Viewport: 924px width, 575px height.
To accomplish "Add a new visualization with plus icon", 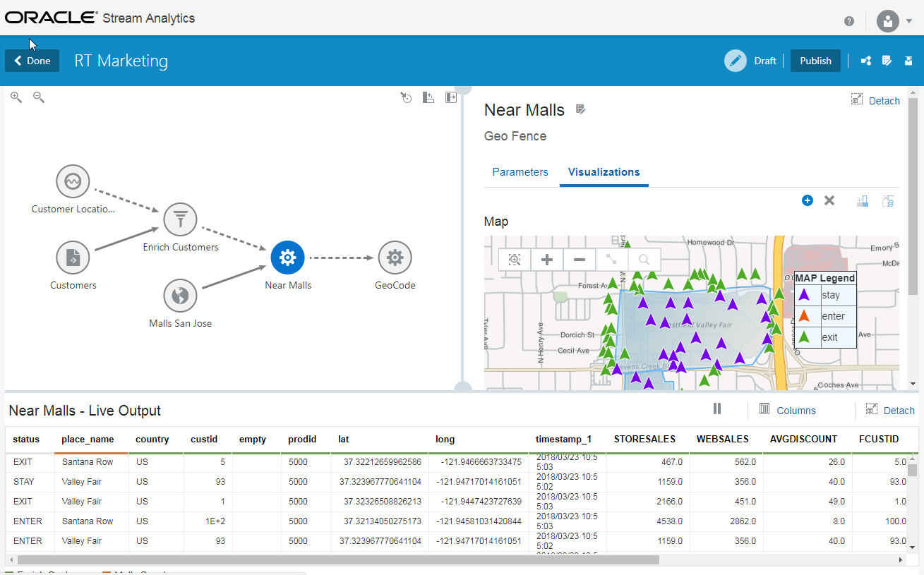I will point(808,201).
